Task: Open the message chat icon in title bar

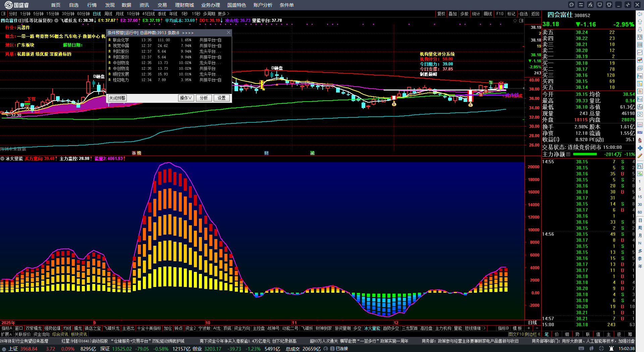Action: pyautogui.click(x=572, y=5)
